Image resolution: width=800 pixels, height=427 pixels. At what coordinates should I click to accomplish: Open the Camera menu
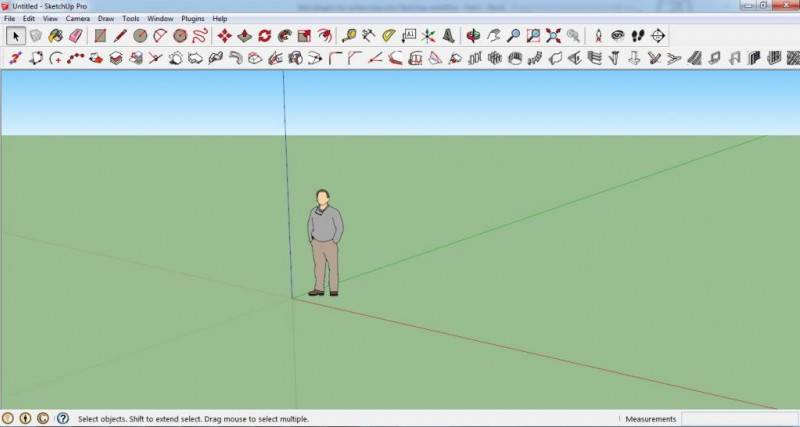78,18
